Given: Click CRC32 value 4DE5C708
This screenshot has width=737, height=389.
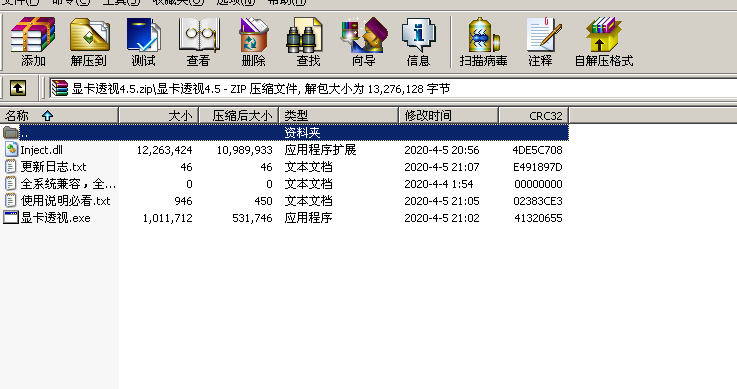Looking at the screenshot, I should (x=537, y=150).
